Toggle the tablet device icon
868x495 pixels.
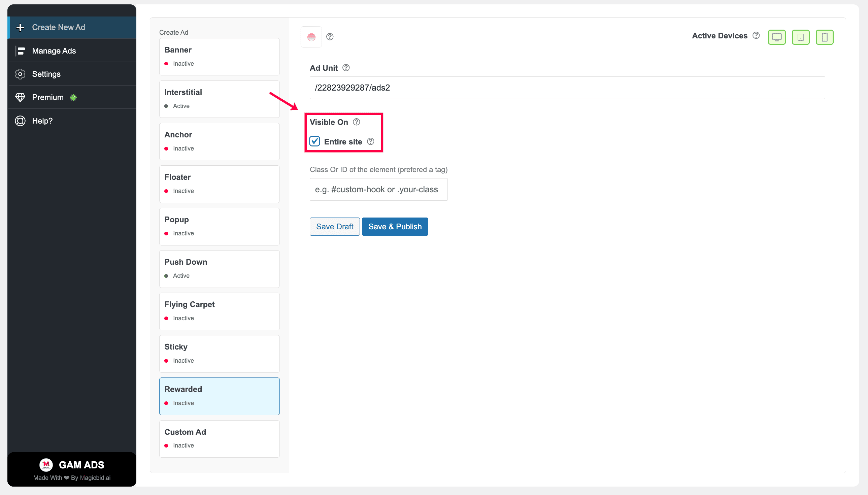coord(801,37)
